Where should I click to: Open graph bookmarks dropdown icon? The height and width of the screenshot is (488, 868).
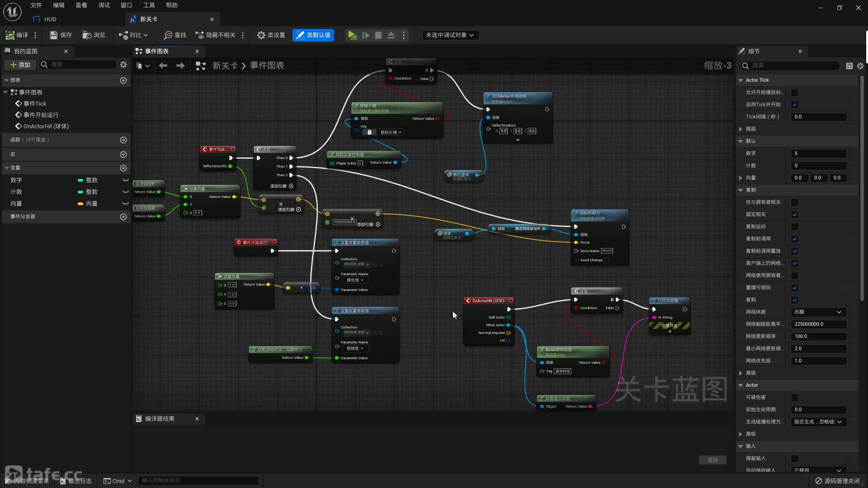click(143, 66)
